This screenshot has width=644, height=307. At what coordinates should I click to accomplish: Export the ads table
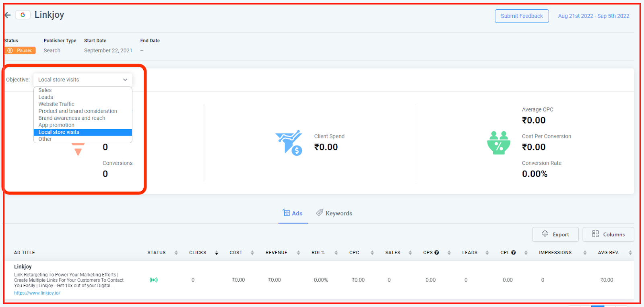coord(555,235)
